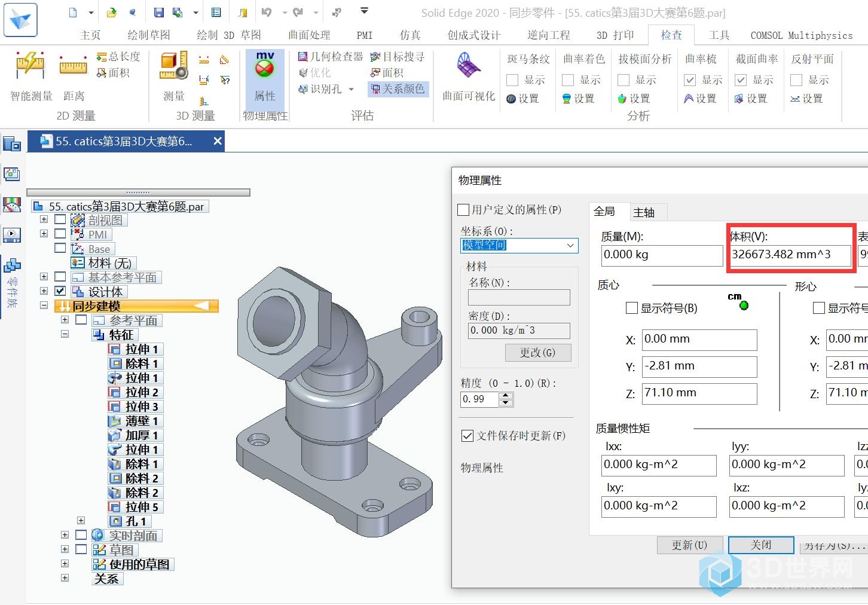This screenshot has width=868, height=605.
Task: Switch to the PMI ribbon tab
Action: click(x=365, y=35)
